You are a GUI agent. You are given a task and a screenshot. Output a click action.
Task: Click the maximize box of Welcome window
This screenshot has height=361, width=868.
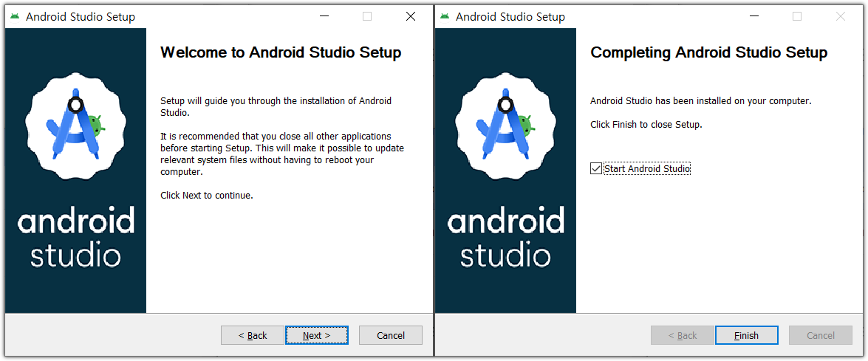point(367,16)
